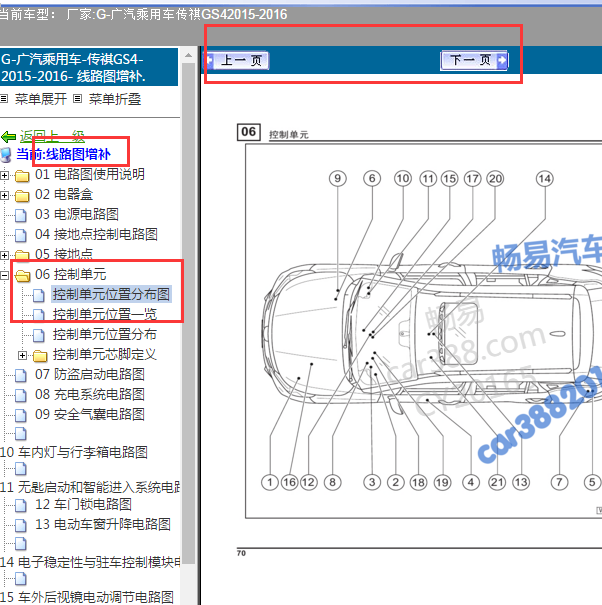Open 14 电子稳定性与驻车控制模块 document

click(90, 562)
